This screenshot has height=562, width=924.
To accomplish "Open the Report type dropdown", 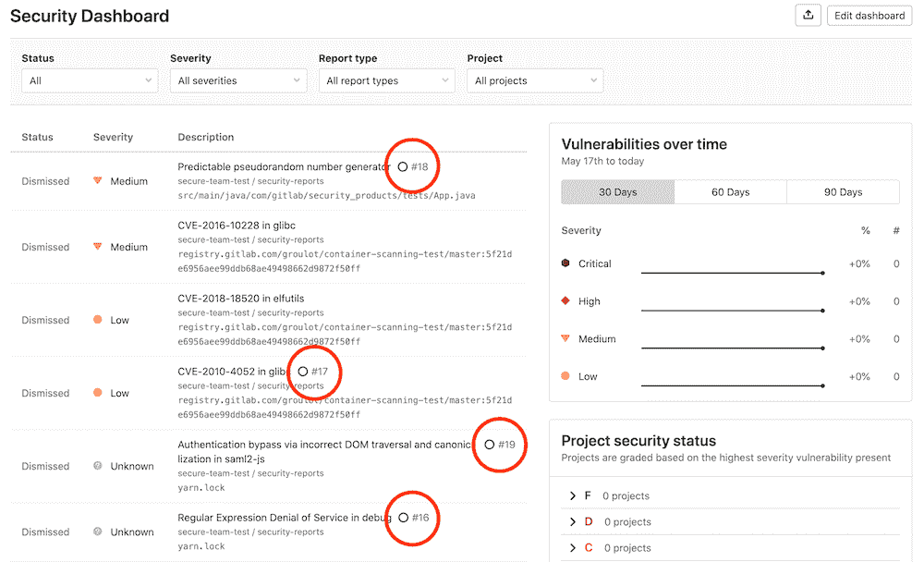I will click(386, 81).
